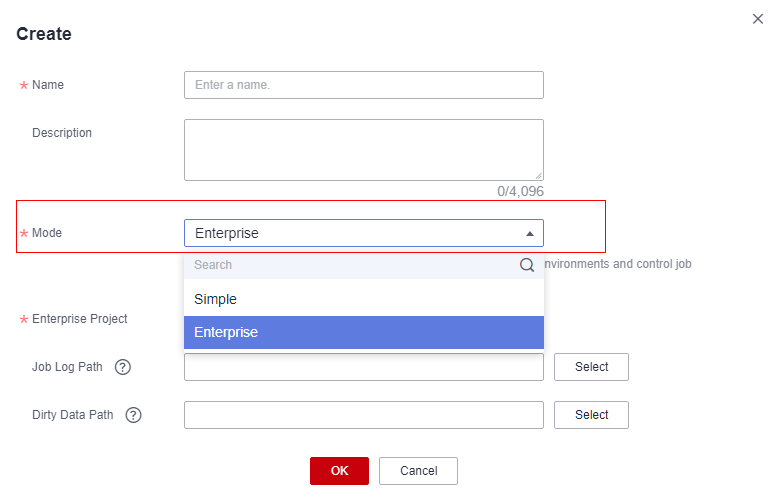Focus the Job Log Path text box

click(x=364, y=367)
